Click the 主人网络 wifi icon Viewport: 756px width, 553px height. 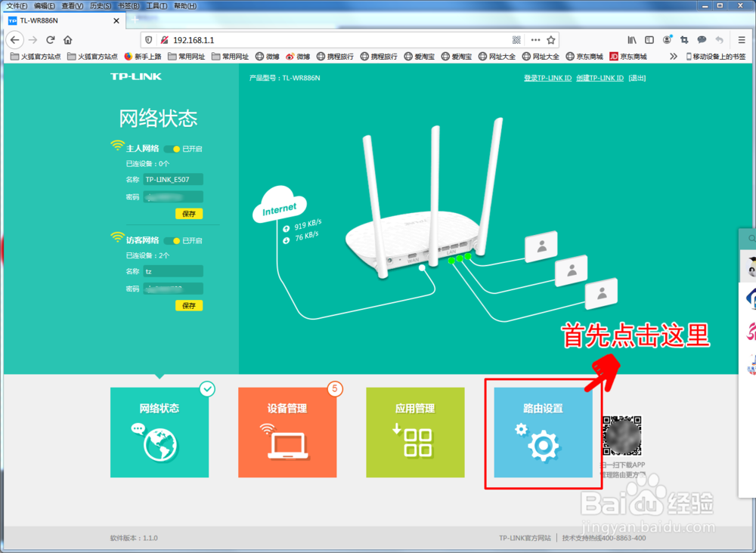pos(117,146)
